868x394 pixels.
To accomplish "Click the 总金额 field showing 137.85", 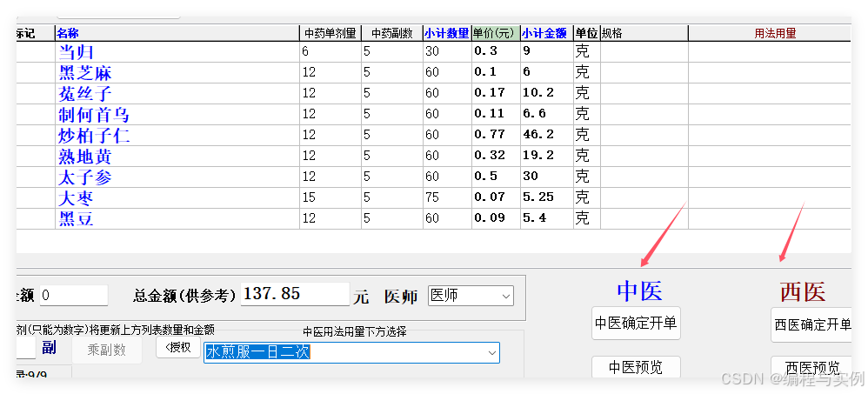I will 295,294.
